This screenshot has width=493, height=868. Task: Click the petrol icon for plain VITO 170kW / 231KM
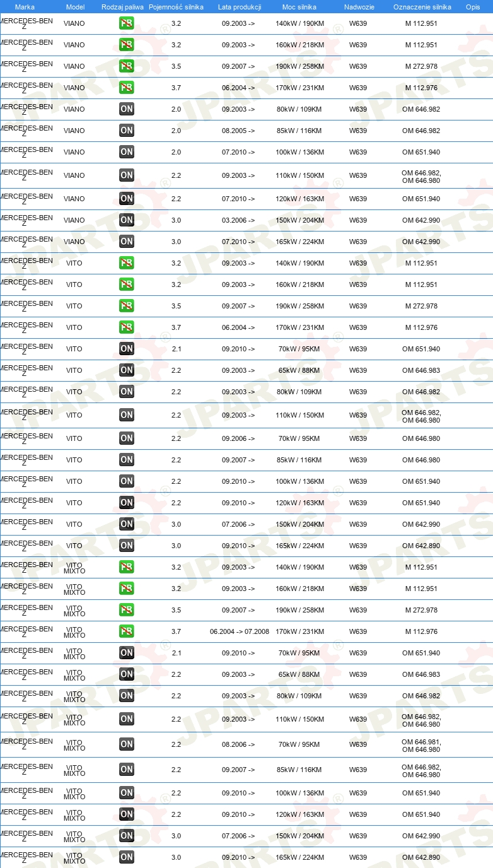point(127,327)
